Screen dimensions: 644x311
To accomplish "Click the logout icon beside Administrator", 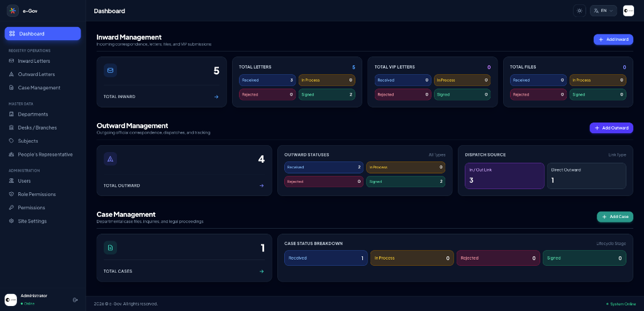I will 75,300.
